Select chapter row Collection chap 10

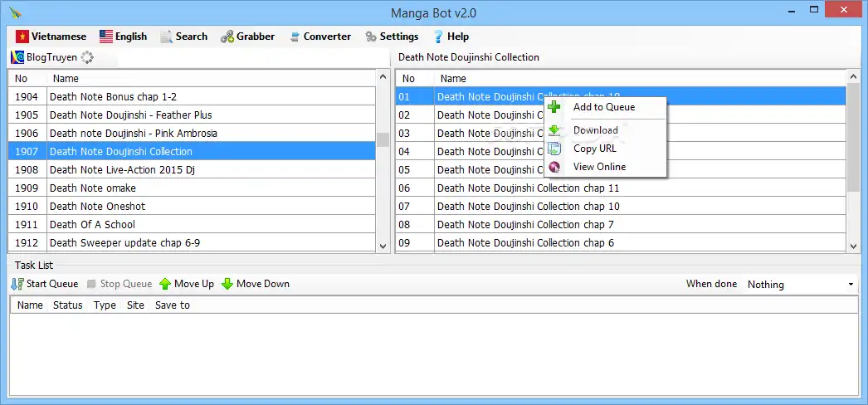[621, 207]
